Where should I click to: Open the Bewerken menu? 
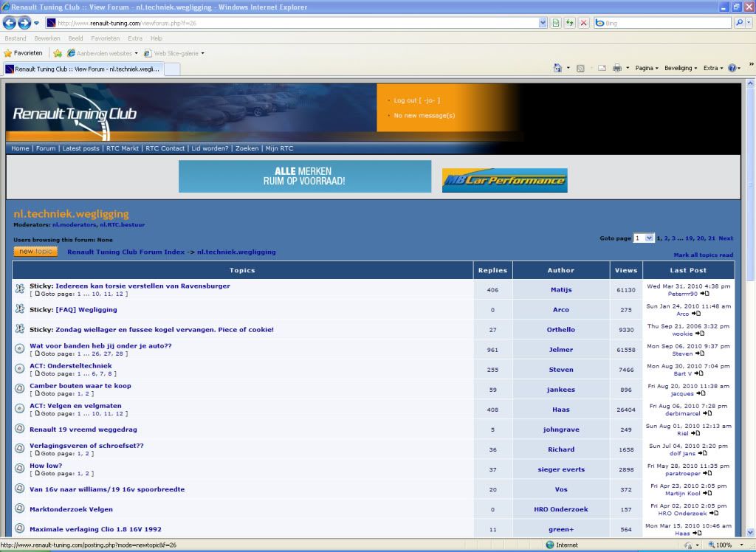47,38
